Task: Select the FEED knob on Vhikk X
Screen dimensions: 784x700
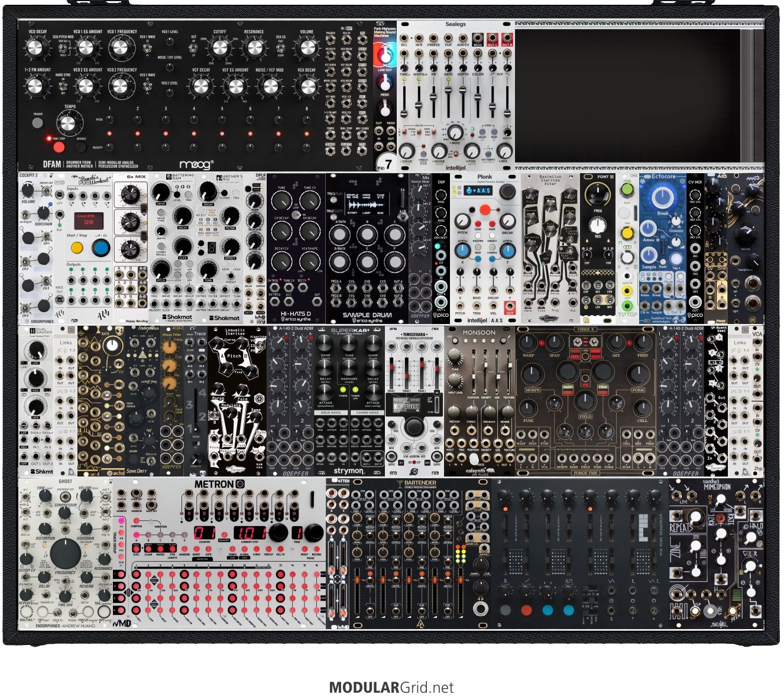Action: pyautogui.click(x=642, y=343)
